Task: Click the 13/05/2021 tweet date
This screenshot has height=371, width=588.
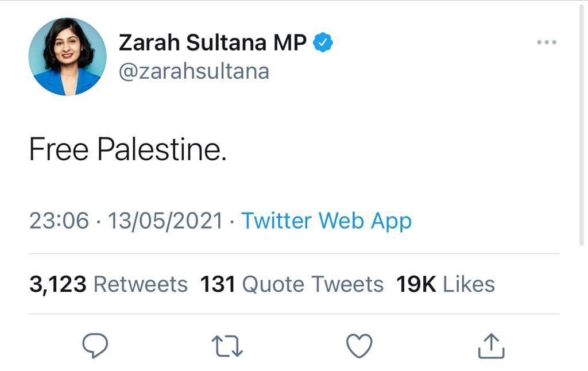Action: point(165,221)
